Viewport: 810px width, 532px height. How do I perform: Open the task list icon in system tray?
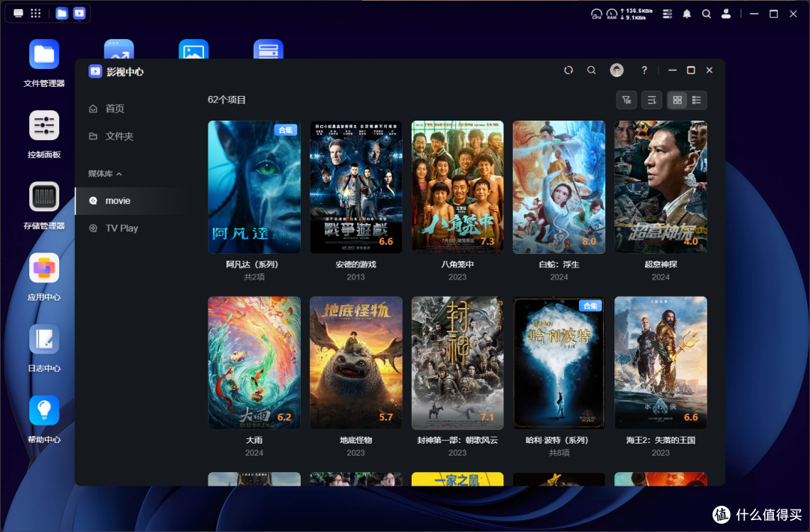(x=667, y=14)
